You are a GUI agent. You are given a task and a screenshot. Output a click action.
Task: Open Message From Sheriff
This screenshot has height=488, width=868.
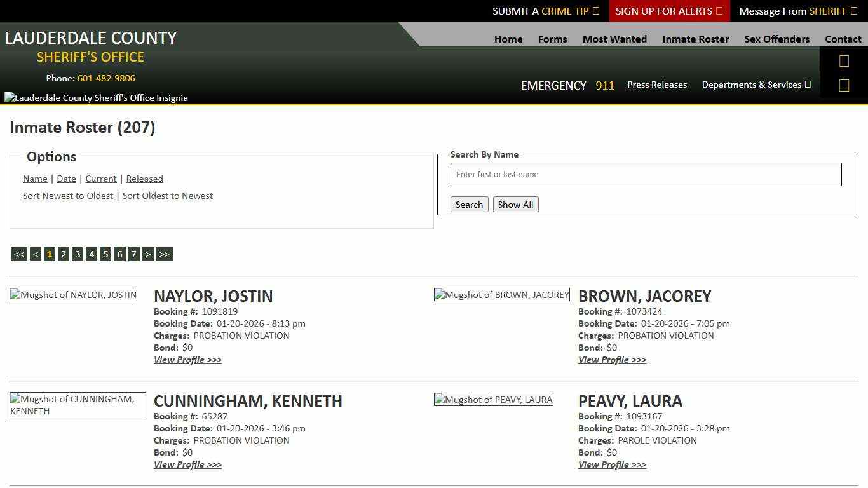point(793,11)
